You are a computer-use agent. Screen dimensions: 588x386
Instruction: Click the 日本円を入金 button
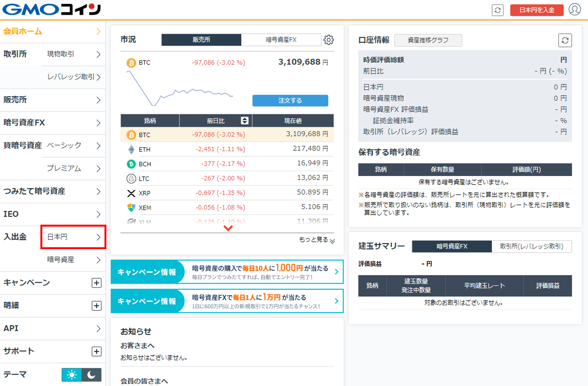[x=537, y=10]
